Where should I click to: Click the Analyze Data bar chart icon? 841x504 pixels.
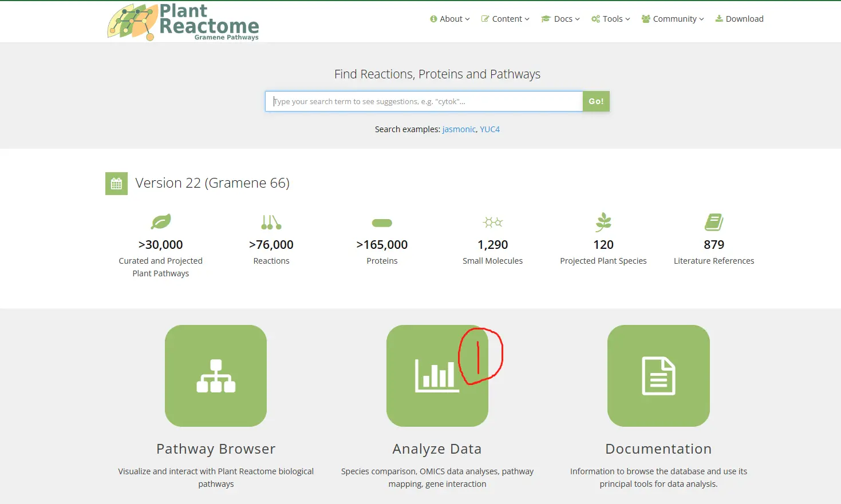(x=437, y=376)
